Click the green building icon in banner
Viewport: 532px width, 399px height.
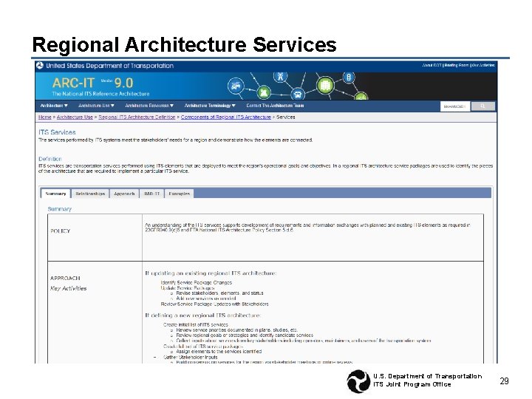tap(325, 85)
